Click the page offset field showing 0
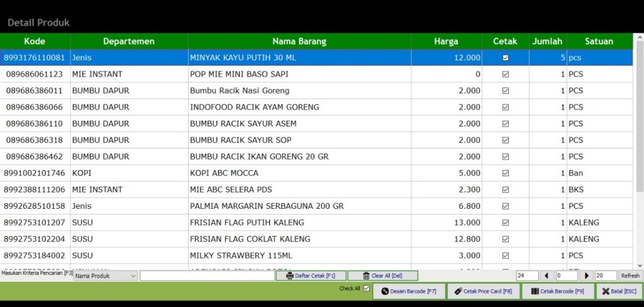644x307 pixels. click(567, 276)
